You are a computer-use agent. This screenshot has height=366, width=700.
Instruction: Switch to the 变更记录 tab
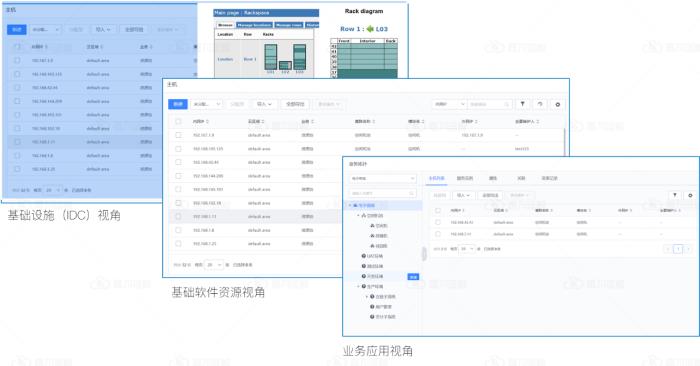tap(550, 178)
